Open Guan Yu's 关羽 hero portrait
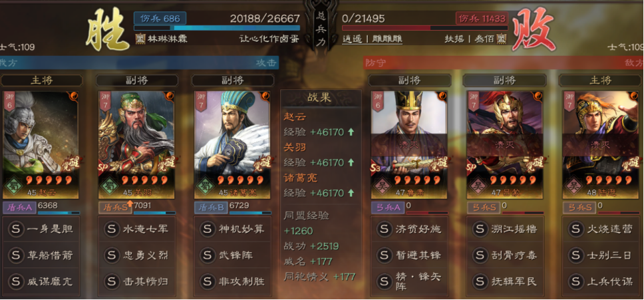 pyautogui.click(x=136, y=144)
